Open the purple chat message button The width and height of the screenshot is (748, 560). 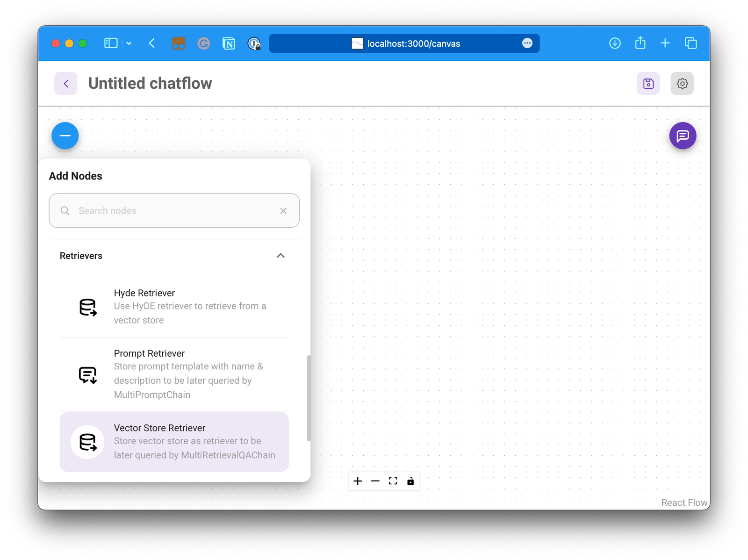(683, 136)
